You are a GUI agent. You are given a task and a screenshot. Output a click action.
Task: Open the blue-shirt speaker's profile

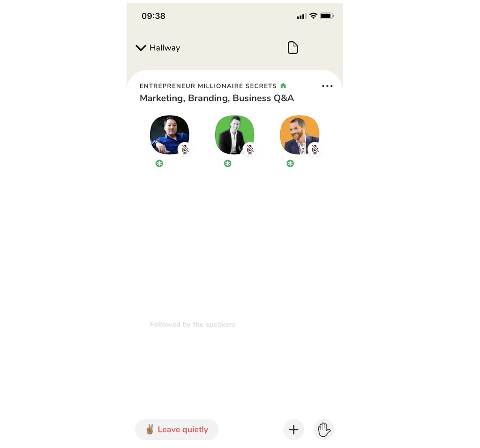tap(170, 135)
